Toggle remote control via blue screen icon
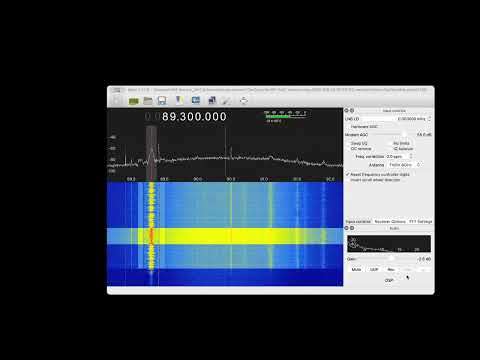 pos(196,100)
